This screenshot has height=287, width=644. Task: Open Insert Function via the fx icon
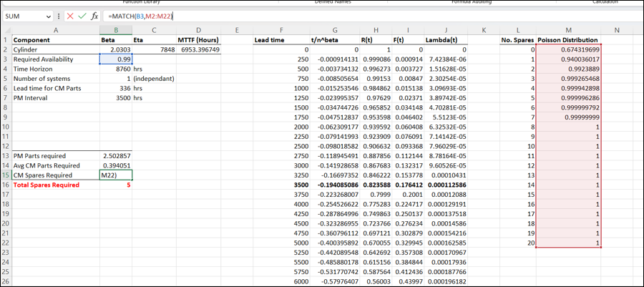94,16
